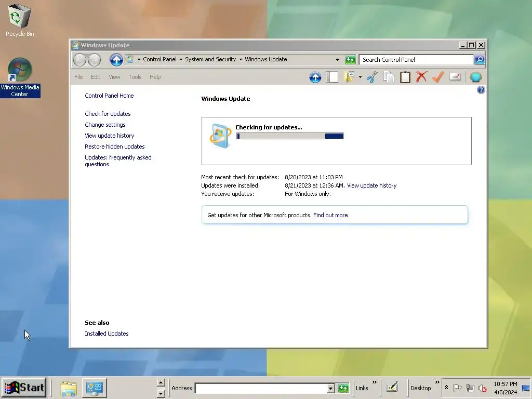
Task: Open the Edit menu
Action: (96, 77)
